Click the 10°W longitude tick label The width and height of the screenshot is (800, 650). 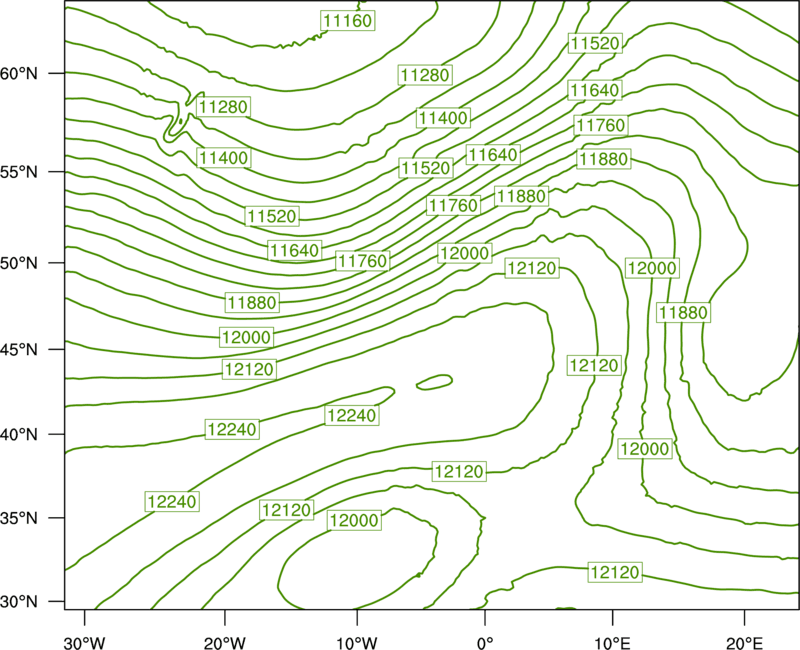pyautogui.click(x=357, y=643)
